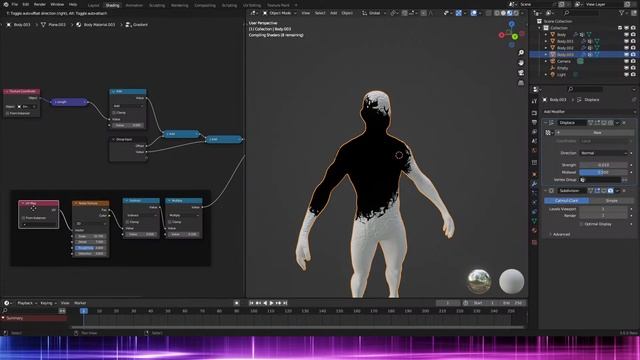This screenshot has height=360, width=640.
Task: Click the Vertex Group field in Displace modifier
Action: (x=600, y=180)
